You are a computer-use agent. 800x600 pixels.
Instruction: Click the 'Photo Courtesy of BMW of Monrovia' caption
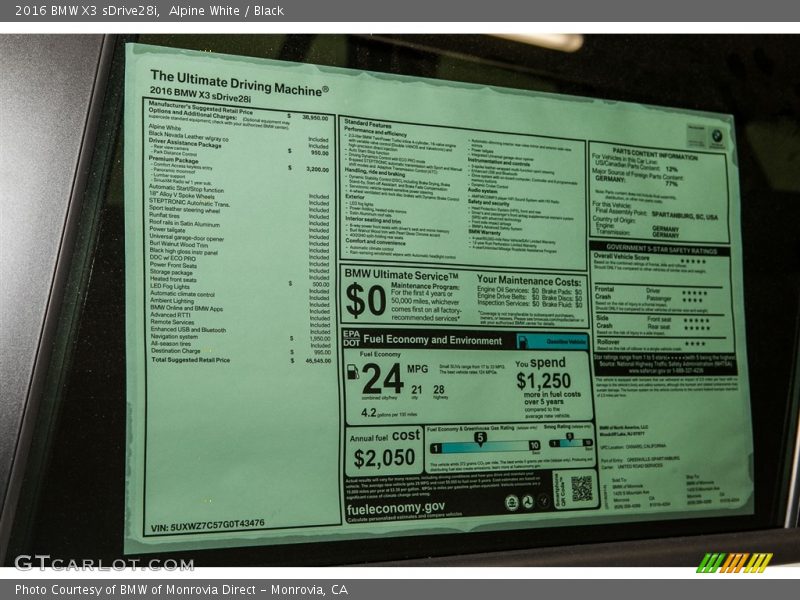point(180,589)
